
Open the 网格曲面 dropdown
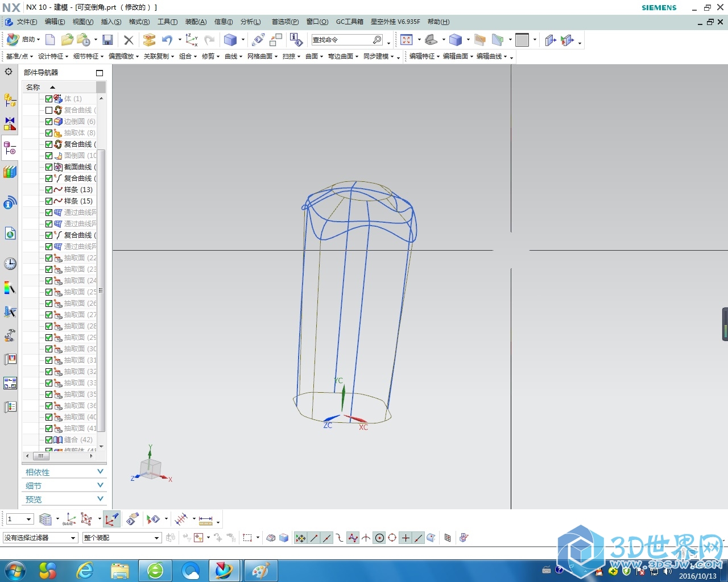[x=262, y=56]
